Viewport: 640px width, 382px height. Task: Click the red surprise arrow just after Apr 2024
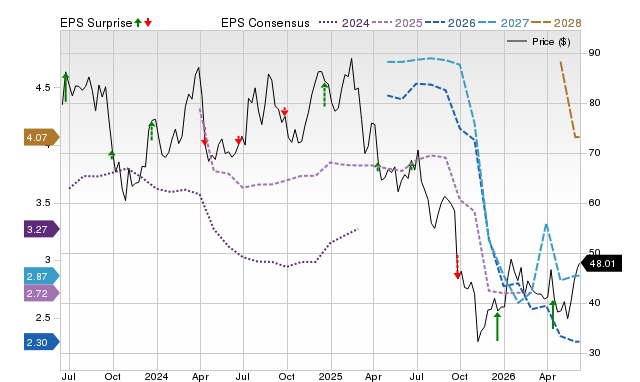click(x=204, y=136)
